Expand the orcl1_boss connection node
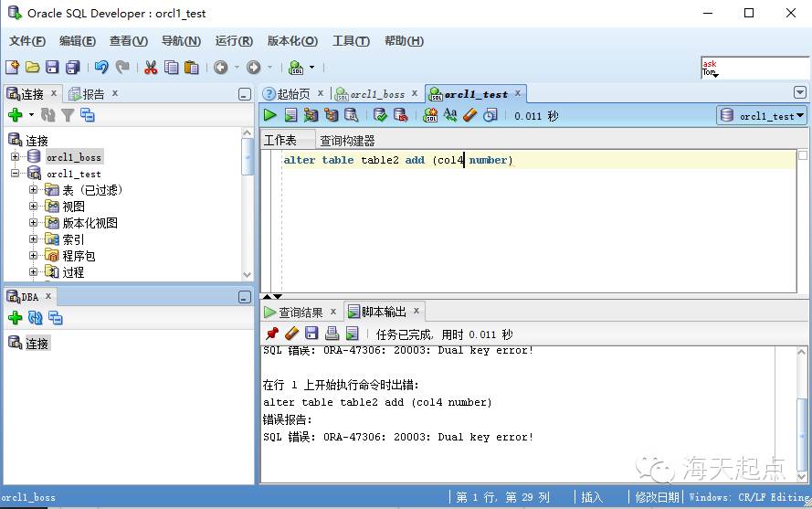 click(15, 156)
